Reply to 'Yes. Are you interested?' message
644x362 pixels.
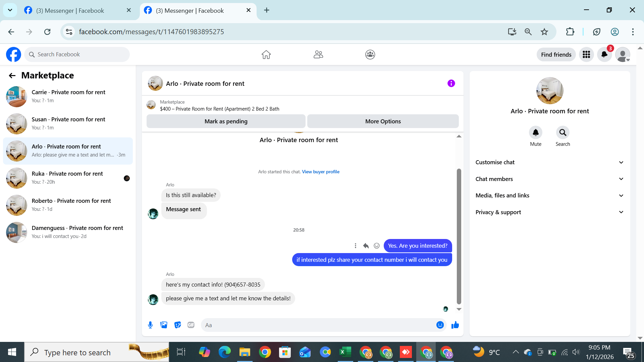[x=366, y=246]
